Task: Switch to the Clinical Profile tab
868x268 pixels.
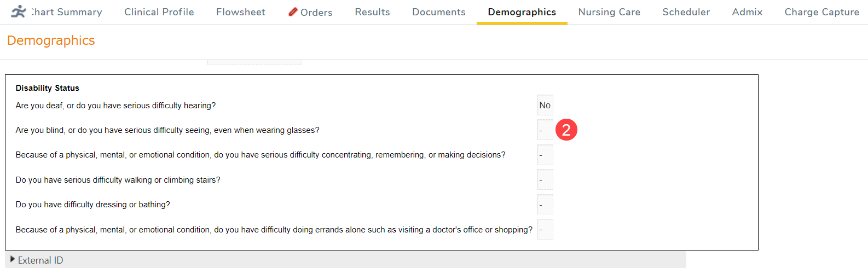Action: point(159,12)
